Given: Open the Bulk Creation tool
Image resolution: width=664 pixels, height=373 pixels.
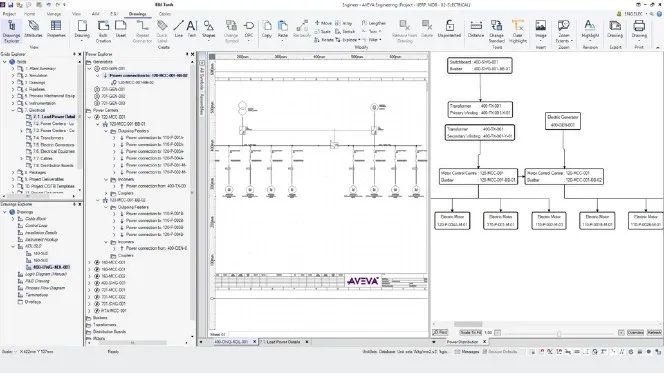Looking at the screenshot, I should coord(103,31).
